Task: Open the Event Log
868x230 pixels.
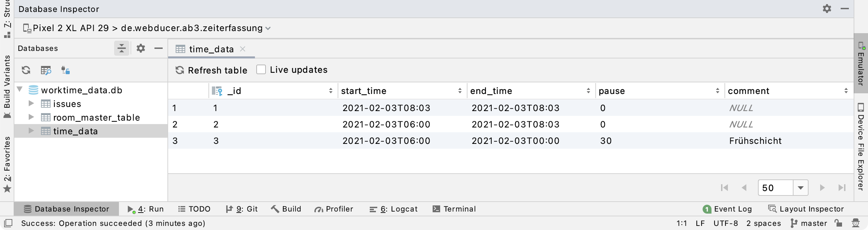Action: click(x=732, y=209)
